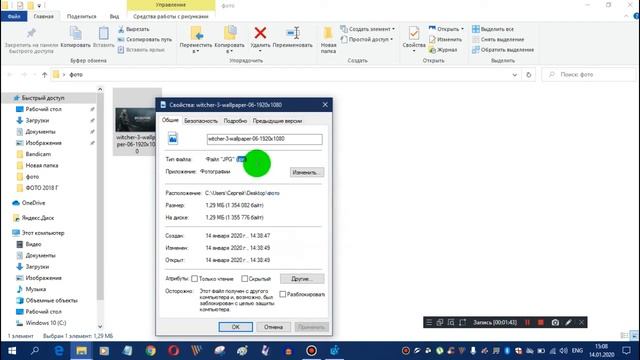Select ФОТО 2018 Г folder in sidebar
The height and width of the screenshot is (360, 640).
[x=42, y=188]
